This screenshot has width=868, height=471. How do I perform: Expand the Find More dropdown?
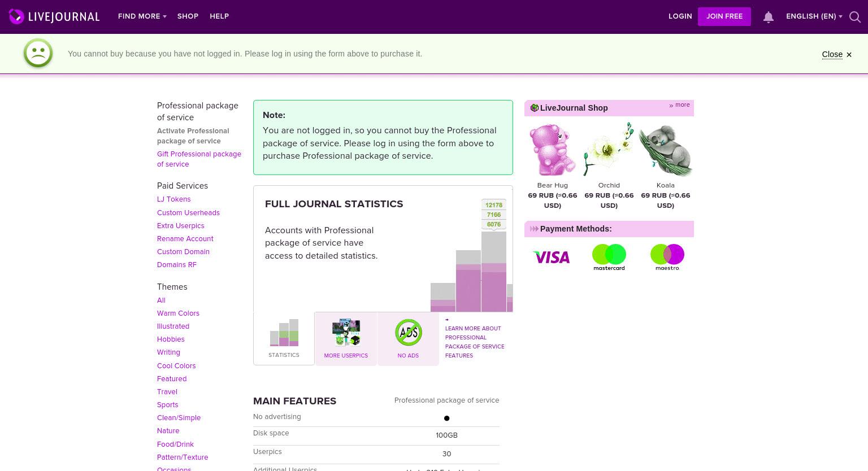(x=142, y=16)
